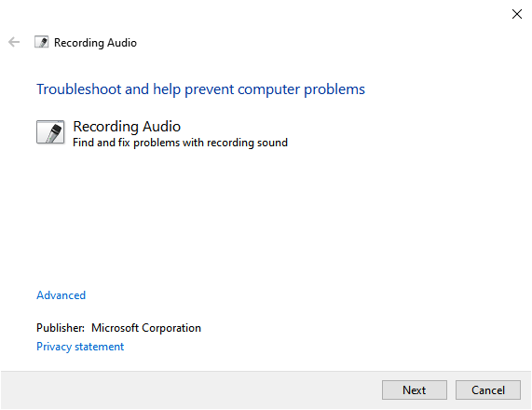
Task: Click the blue 'Troubleshoot and help prevent' heading
Action: 200,89
